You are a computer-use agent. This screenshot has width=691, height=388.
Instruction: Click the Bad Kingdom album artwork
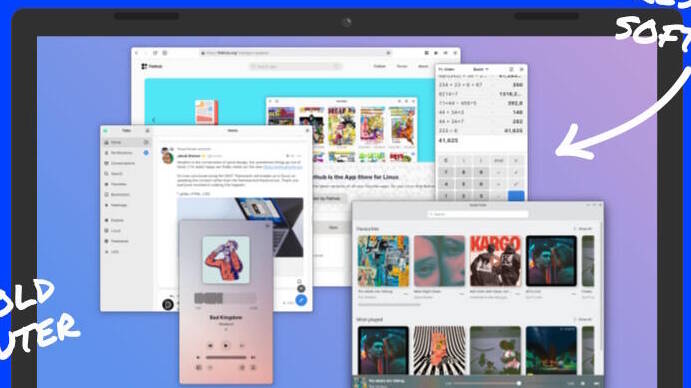226,260
